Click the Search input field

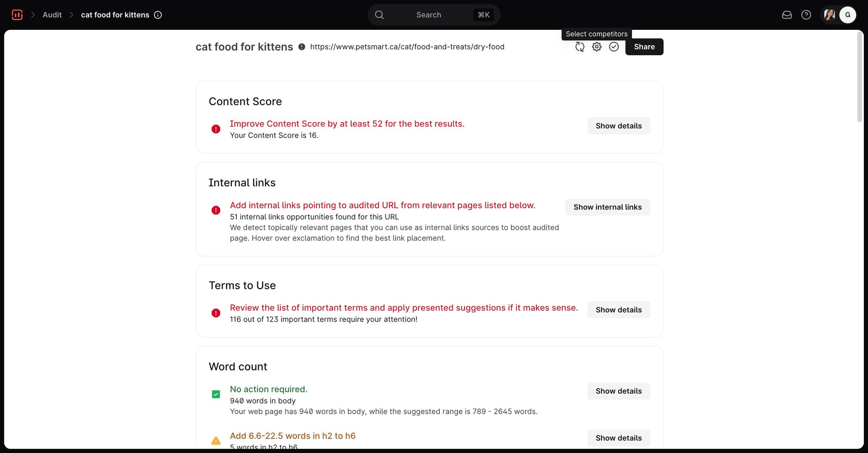(x=428, y=15)
